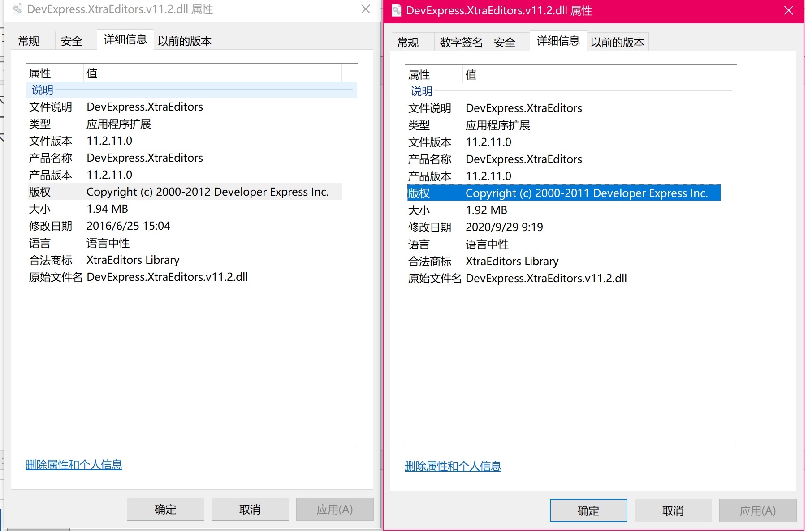
Task: Open the 数字签名 tab
Action: (461, 43)
